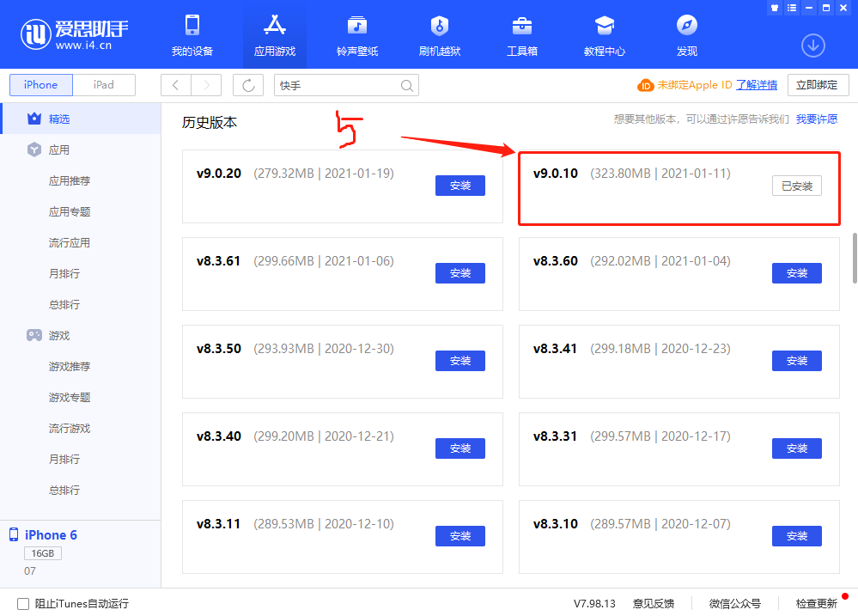Go forward with the right arrow
This screenshot has width=858, height=616.
206,85
